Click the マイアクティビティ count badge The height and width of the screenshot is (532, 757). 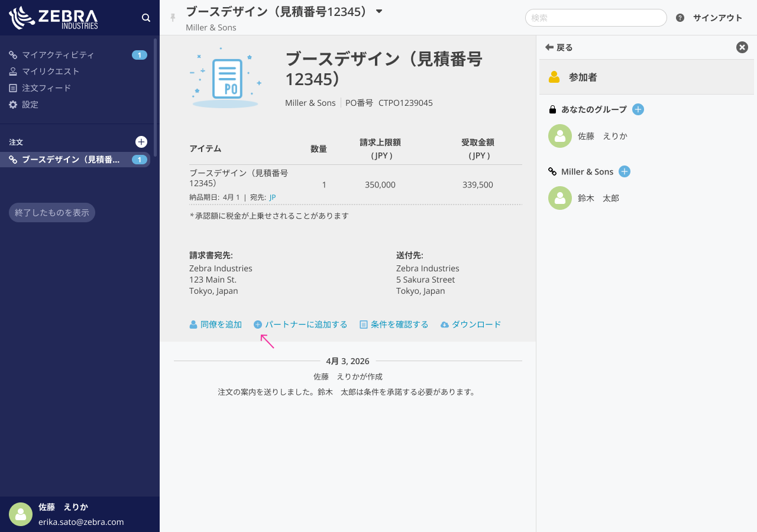coord(140,55)
